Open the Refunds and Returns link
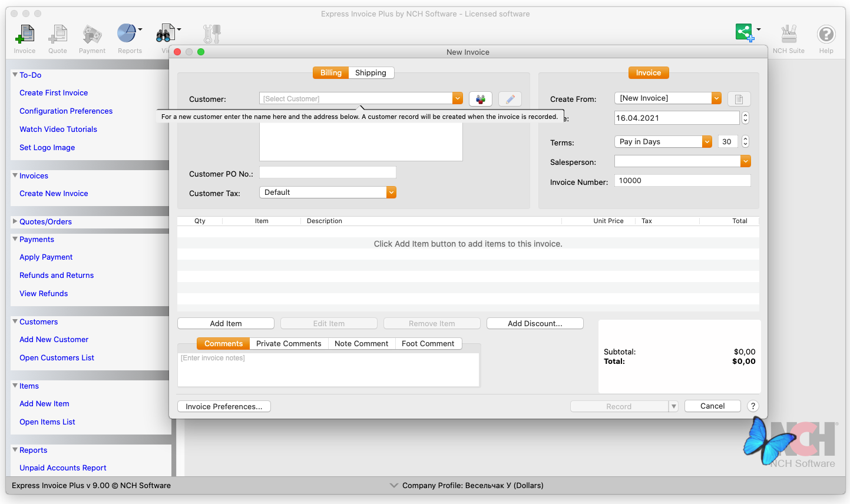This screenshot has width=850, height=504. pyautogui.click(x=57, y=275)
